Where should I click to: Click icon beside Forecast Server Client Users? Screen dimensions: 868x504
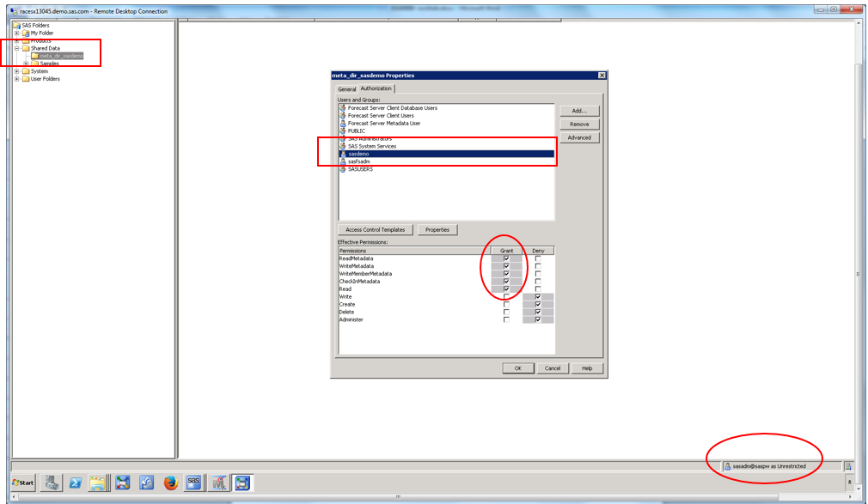[343, 116]
